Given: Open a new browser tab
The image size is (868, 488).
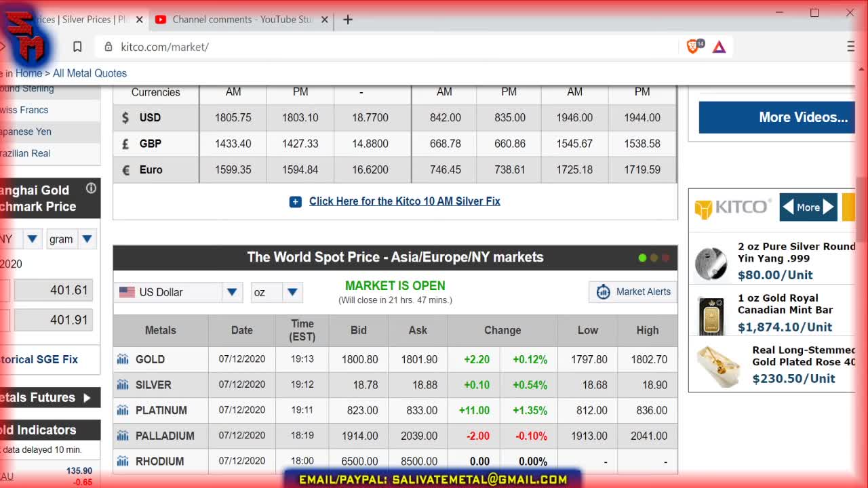Looking at the screenshot, I should (348, 20).
